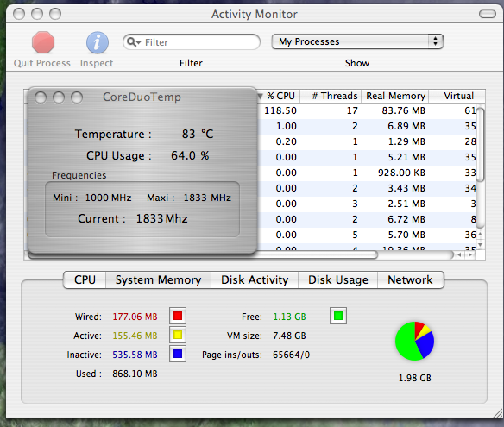Close the CoreDuoTemp window
The width and height of the screenshot is (504, 427).
point(41,97)
